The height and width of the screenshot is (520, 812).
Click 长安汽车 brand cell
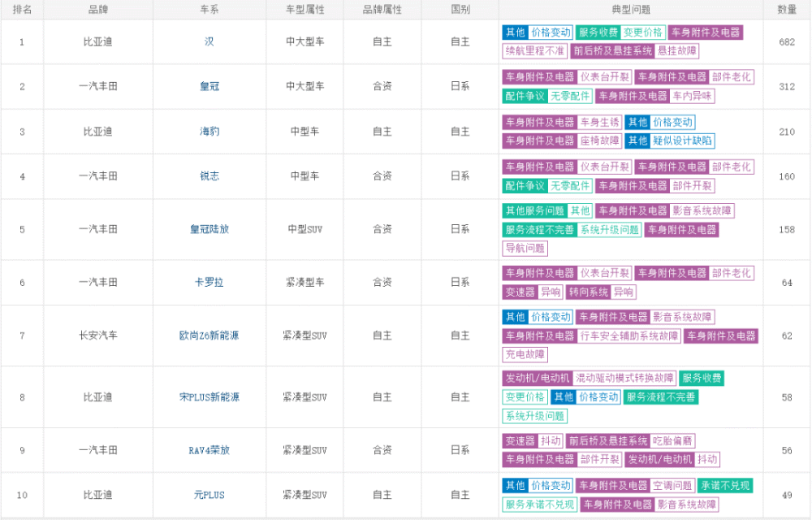point(98,336)
